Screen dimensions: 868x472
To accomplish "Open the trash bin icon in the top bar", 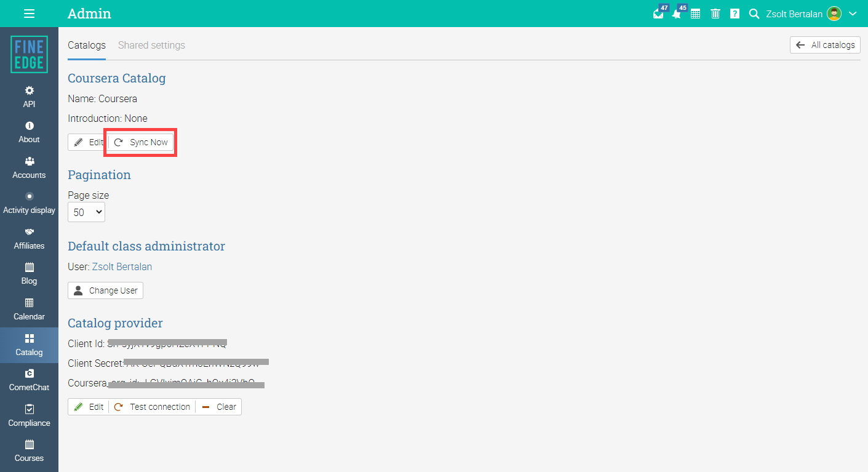I will point(715,14).
